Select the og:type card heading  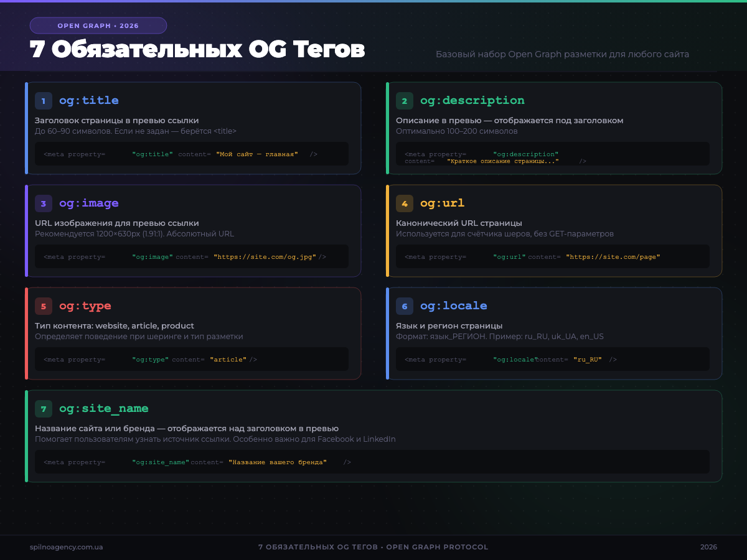[x=85, y=306]
